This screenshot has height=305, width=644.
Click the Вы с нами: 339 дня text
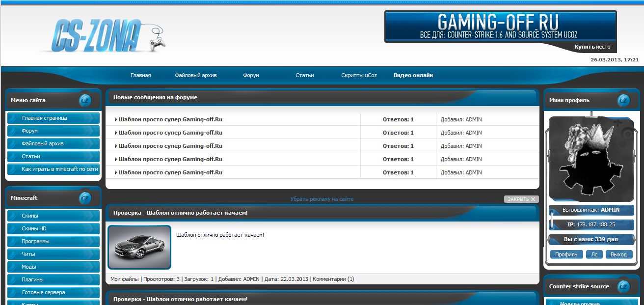click(x=591, y=239)
